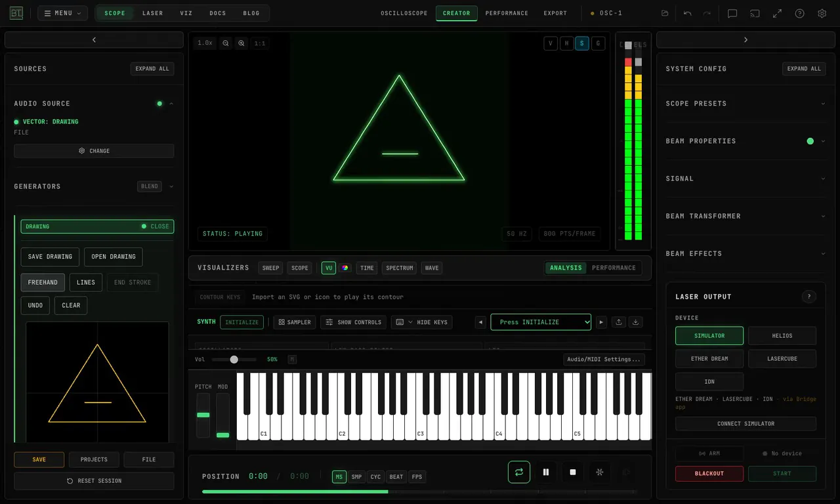Collapse the left sidebar panel
This screenshot has width=840, height=504.
coord(94,40)
